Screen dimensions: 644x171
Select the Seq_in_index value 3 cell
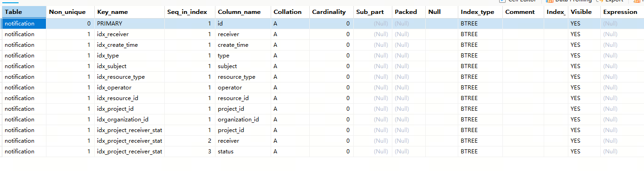click(x=190, y=151)
